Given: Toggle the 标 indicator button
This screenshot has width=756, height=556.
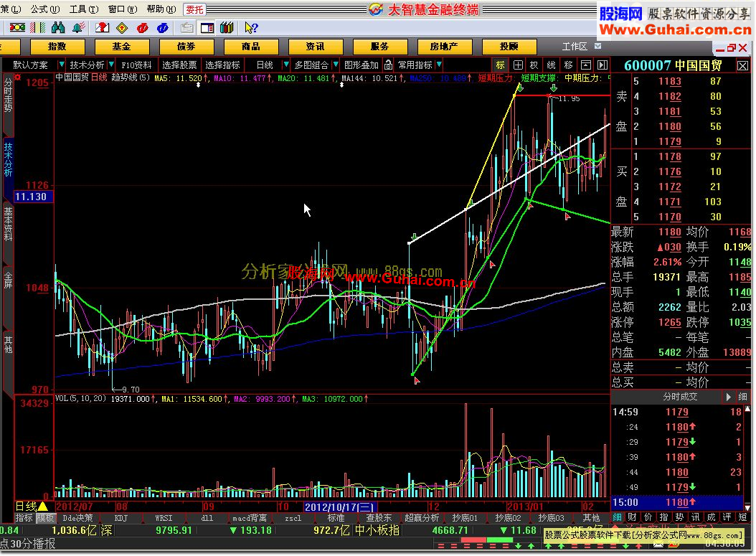Looking at the screenshot, I should coord(501,65).
